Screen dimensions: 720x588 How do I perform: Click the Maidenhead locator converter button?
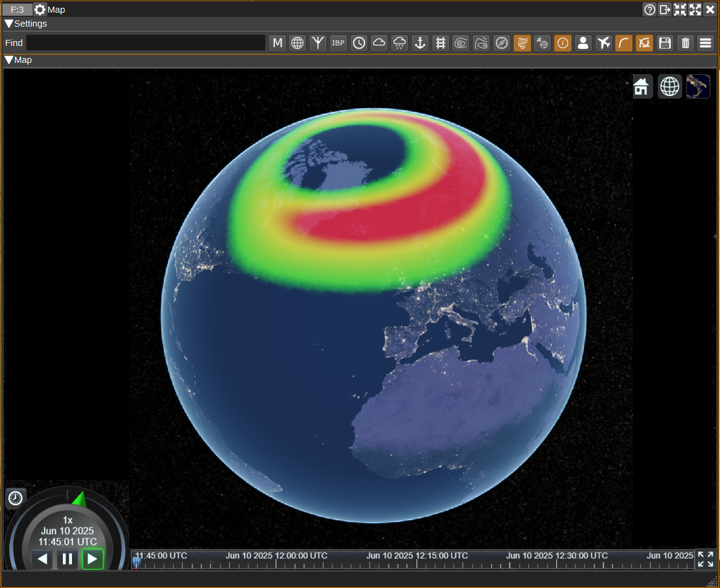point(277,43)
